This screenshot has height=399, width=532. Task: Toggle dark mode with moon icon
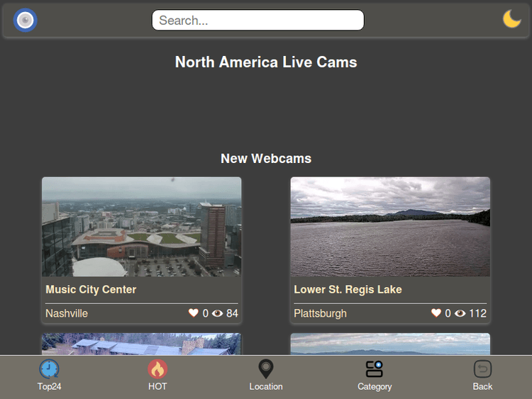[x=511, y=19]
